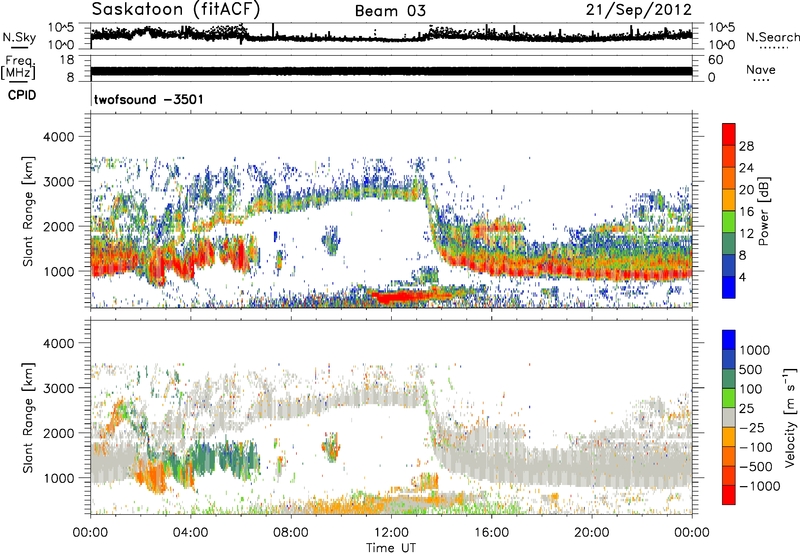Click the "28" value on power scale

pyautogui.click(x=746, y=146)
